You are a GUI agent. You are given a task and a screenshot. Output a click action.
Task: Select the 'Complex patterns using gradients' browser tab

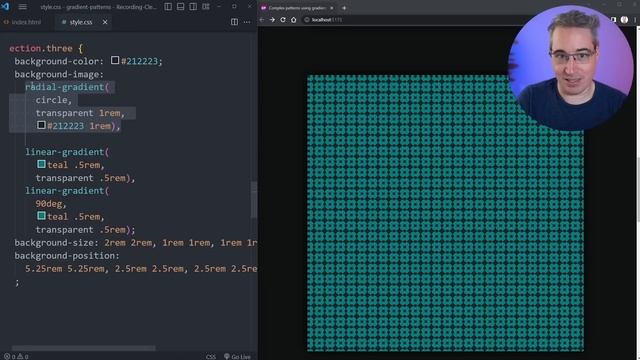pos(297,8)
